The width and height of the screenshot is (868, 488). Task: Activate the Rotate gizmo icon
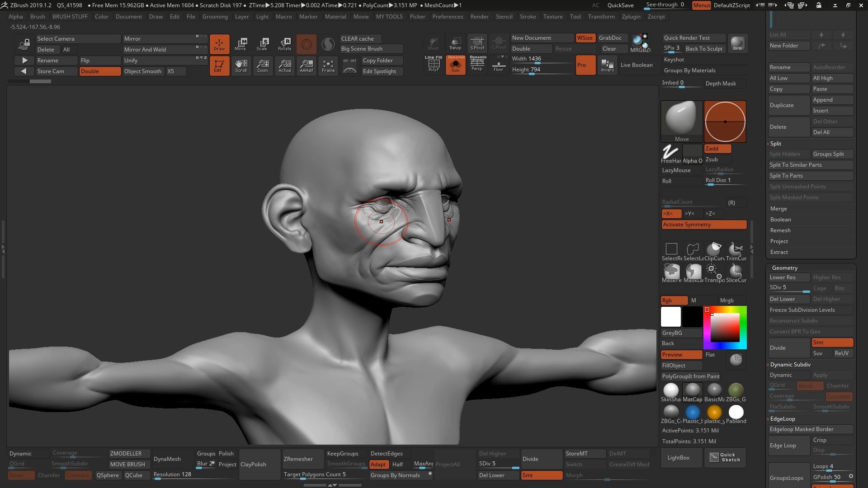click(x=284, y=44)
